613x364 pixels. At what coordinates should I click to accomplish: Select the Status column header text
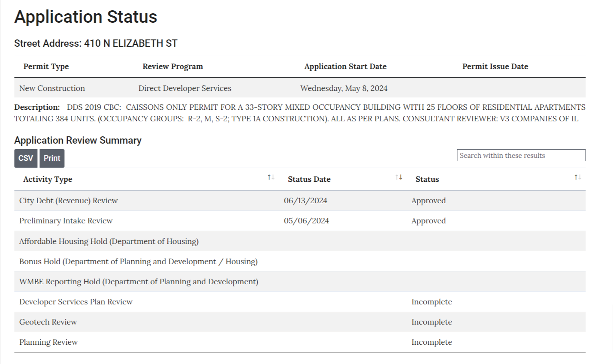(x=427, y=179)
